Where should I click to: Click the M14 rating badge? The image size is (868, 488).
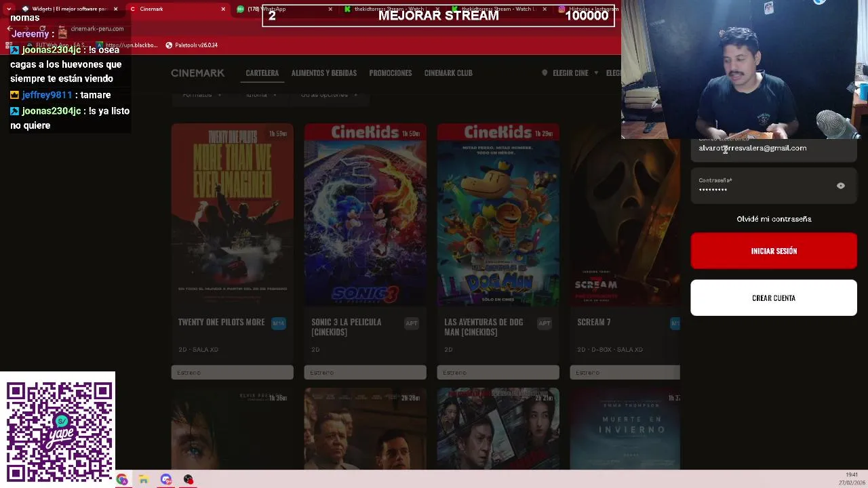279,323
